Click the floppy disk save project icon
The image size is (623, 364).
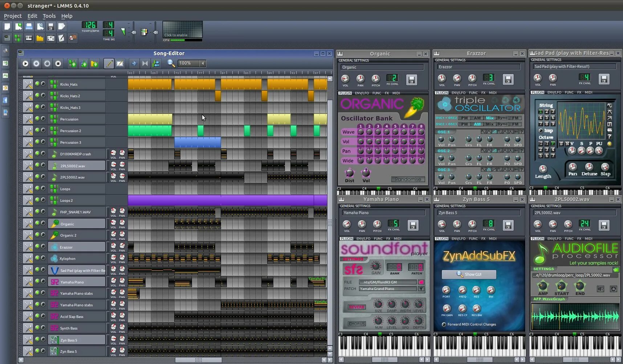pos(51,26)
